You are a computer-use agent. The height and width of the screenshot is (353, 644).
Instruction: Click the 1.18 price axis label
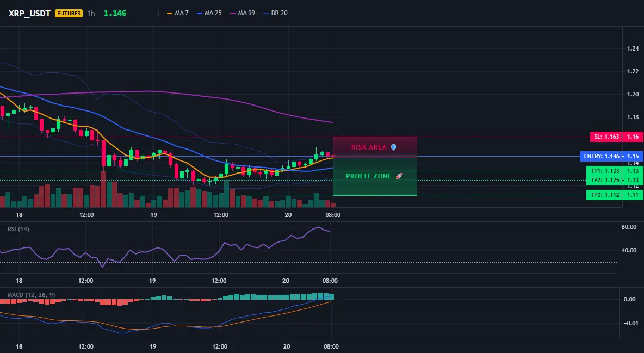(x=633, y=117)
